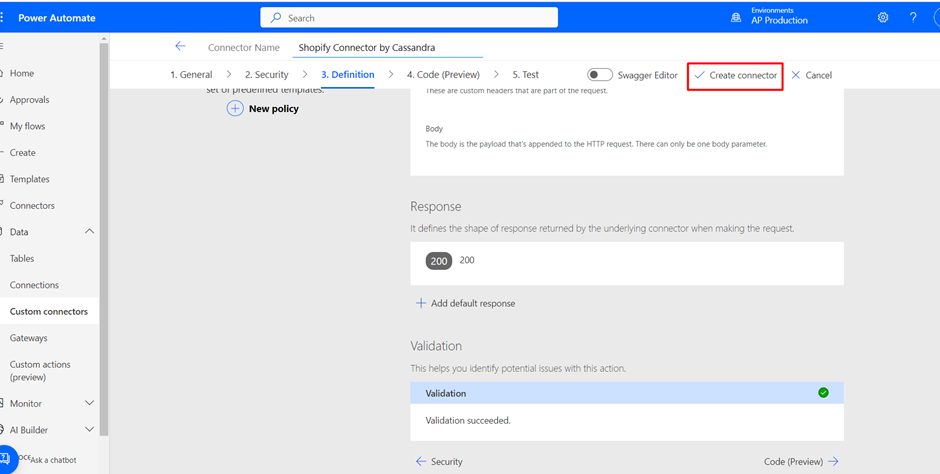Click the 'Validation succeeded.' message
The height and width of the screenshot is (474, 940).
coord(468,420)
